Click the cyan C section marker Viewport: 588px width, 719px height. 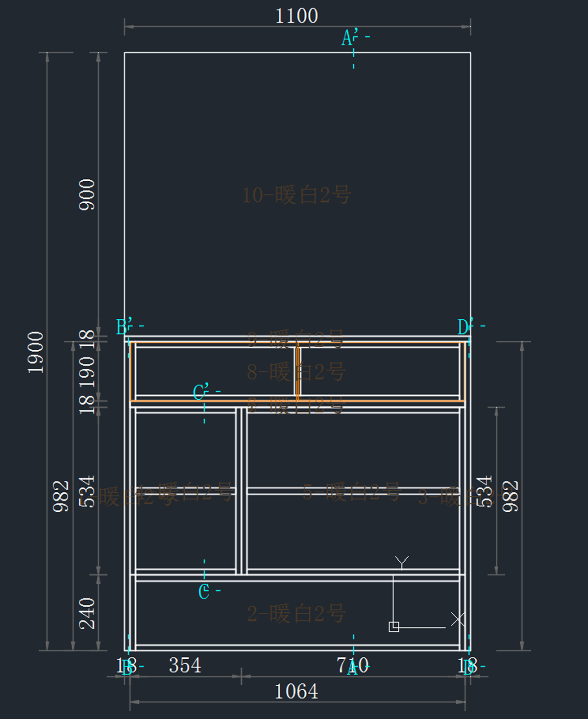(204, 592)
